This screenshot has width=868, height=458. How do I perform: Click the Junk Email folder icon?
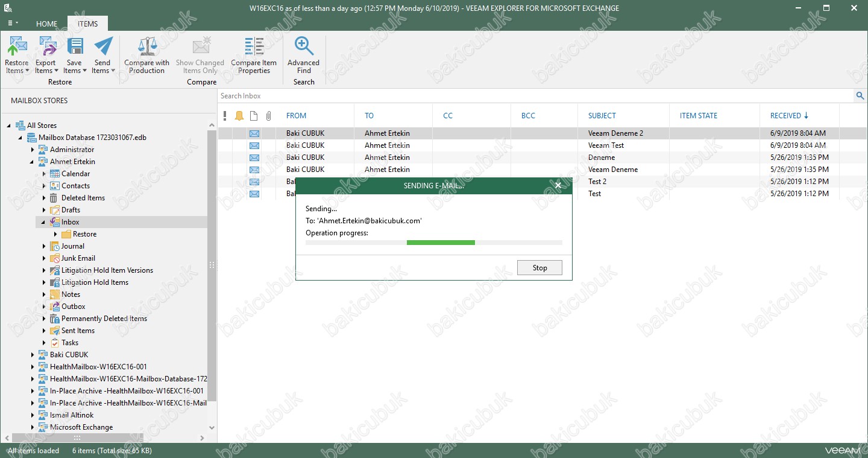pos(55,258)
